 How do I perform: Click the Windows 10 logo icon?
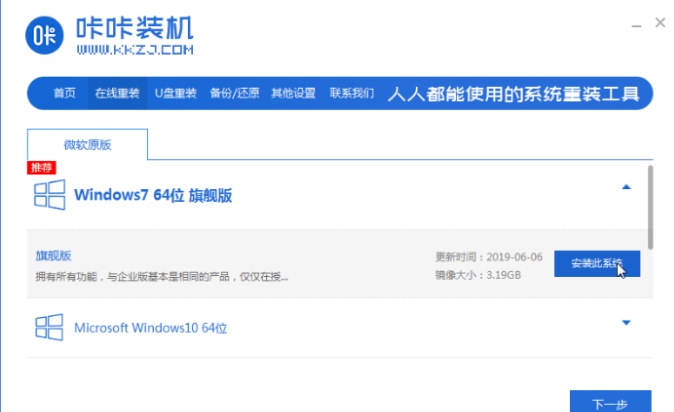pyautogui.click(x=50, y=327)
